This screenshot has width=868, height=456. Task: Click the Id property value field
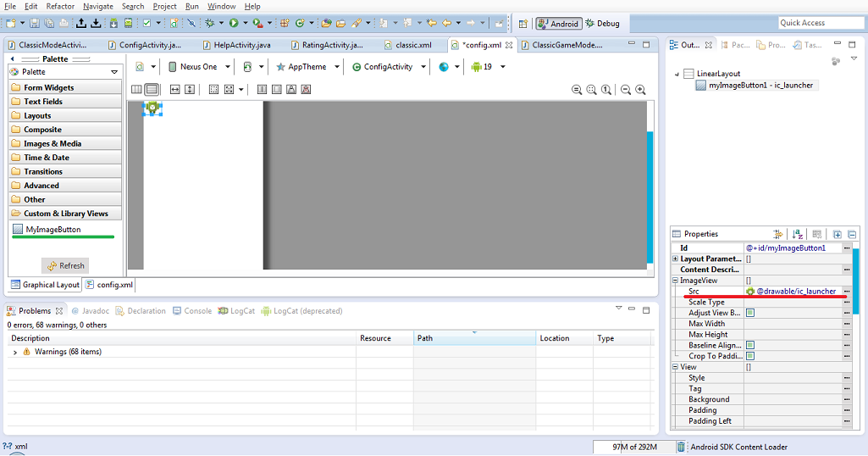[x=793, y=248]
